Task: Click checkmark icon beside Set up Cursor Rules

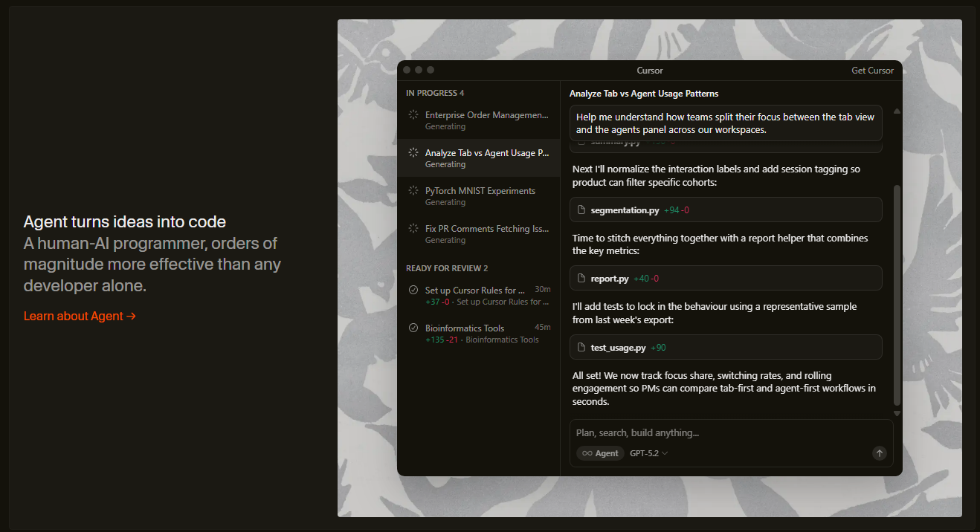Action: pyautogui.click(x=413, y=290)
